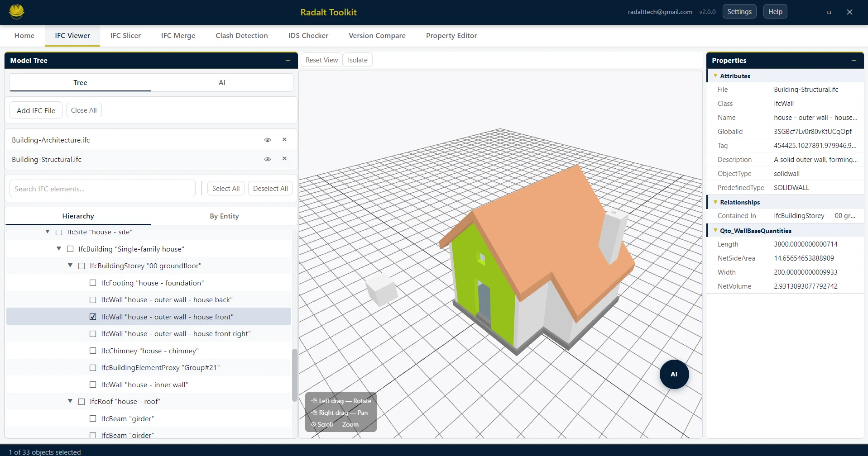
Task: Focus the Search IFC elements field
Action: (x=102, y=189)
